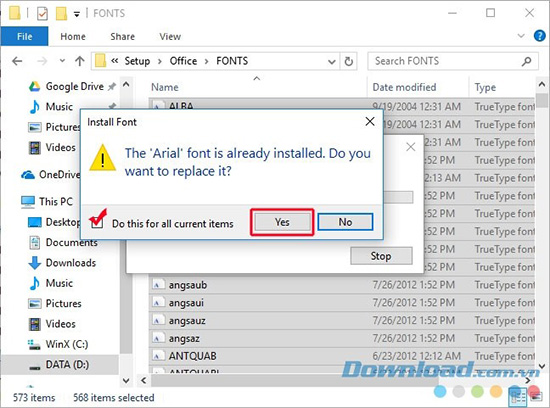This screenshot has height=408, width=550.
Task: Open Customize Quick Access Toolbar dropdown
Action: point(76,14)
